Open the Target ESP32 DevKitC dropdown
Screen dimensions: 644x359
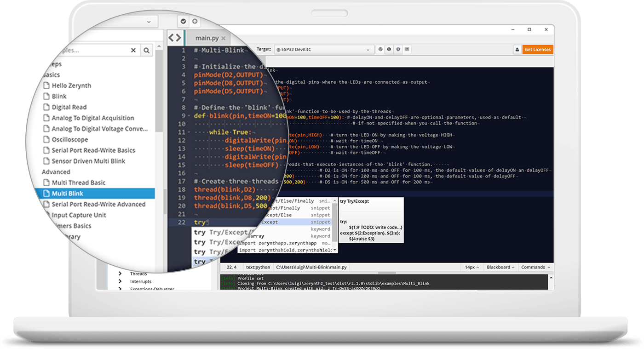(324, 49)
